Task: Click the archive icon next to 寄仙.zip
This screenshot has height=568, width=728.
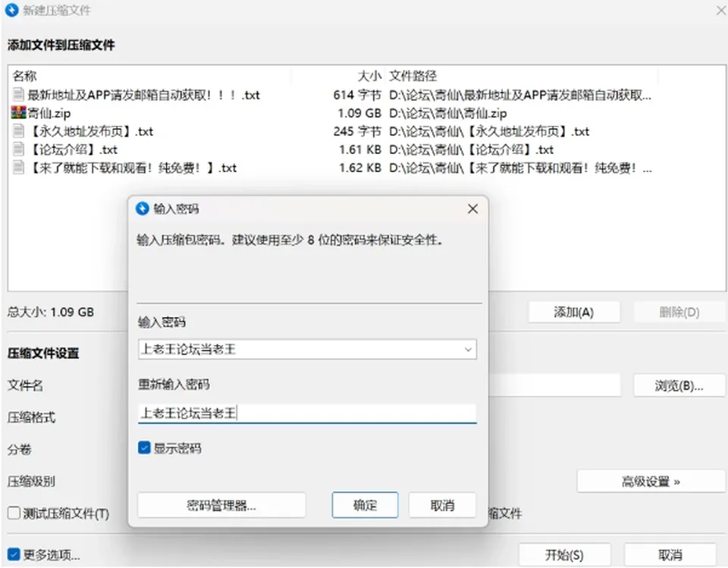Action: coord(18,113)
